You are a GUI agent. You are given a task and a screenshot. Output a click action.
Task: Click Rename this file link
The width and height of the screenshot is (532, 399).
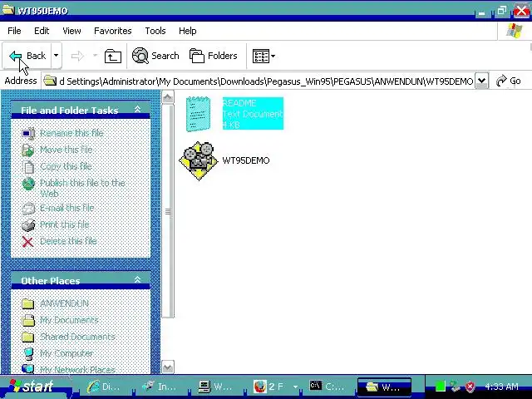pyautogui.click(x=71, y=133)
